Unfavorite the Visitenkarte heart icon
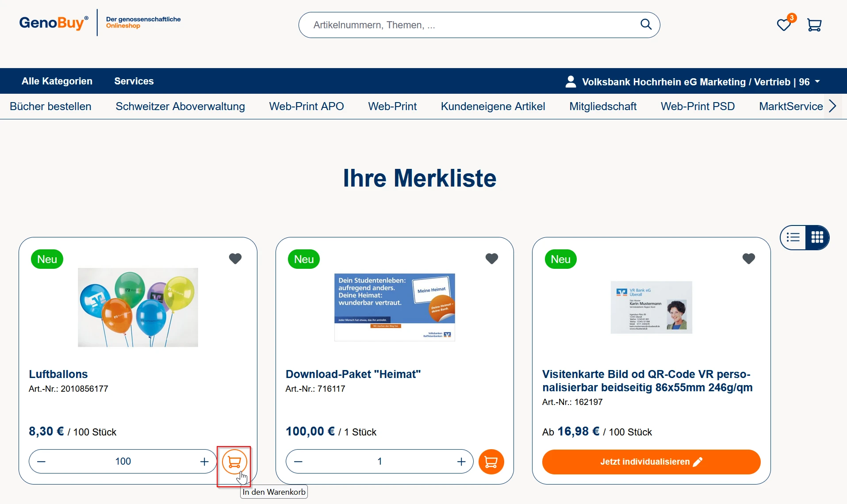This screenshot has width=847, height=504. pos(748,259)
